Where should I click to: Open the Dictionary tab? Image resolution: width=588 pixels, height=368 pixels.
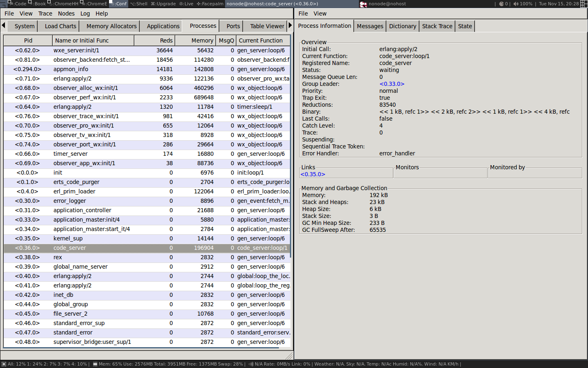tap(403, 26)
